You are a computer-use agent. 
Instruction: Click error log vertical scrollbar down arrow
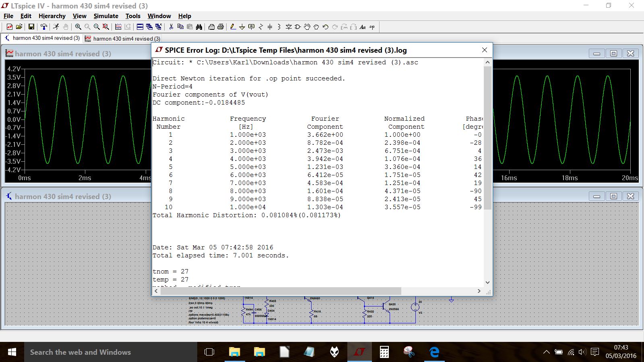coord(487,282)
